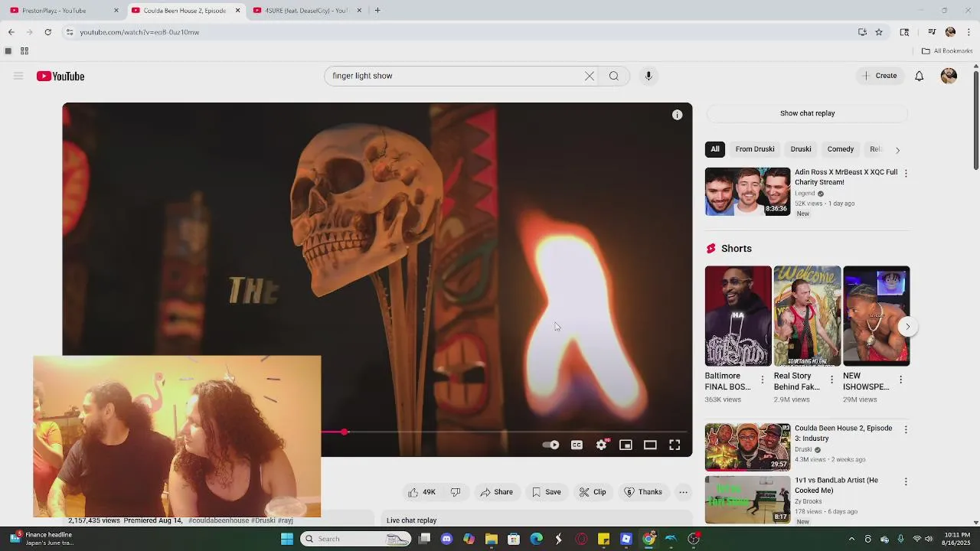Click the info card icon on video
980x551 pixels.
click(x=677, y=115)
